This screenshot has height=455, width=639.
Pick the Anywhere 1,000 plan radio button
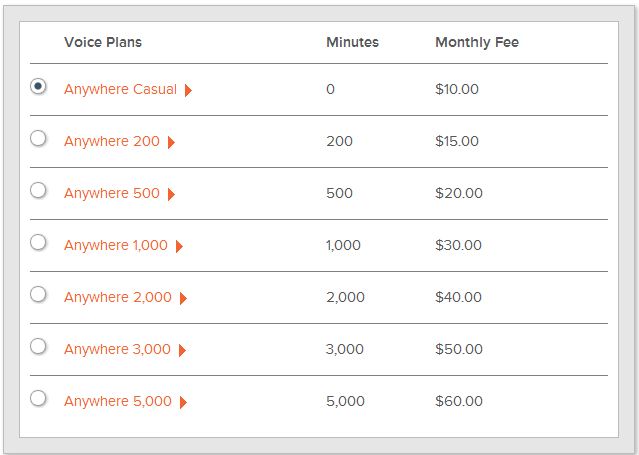pos(38,242)
